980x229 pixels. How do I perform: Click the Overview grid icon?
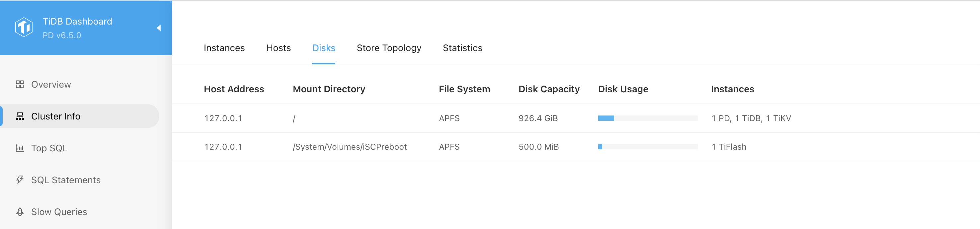click(x=20, y=84)
